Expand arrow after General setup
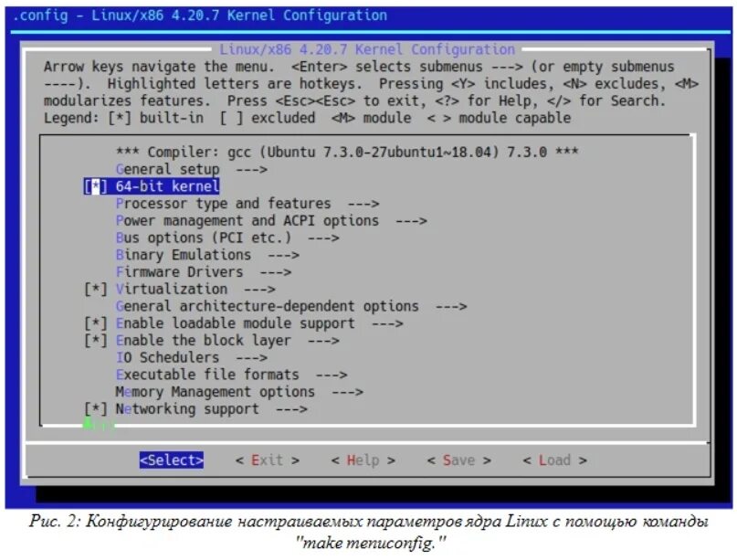This screenshot has width=737, height=560. click(251, 170)
